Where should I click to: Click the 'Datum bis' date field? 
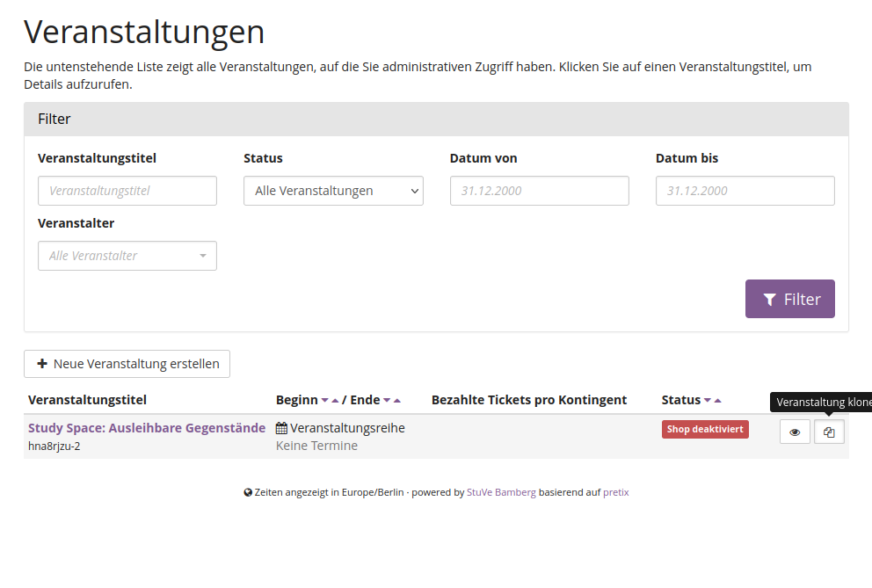(745, 191)
